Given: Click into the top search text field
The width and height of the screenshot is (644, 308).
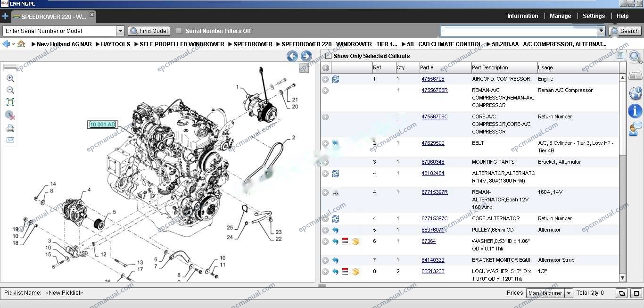Looking at the screenshot, I should (519, 31).
